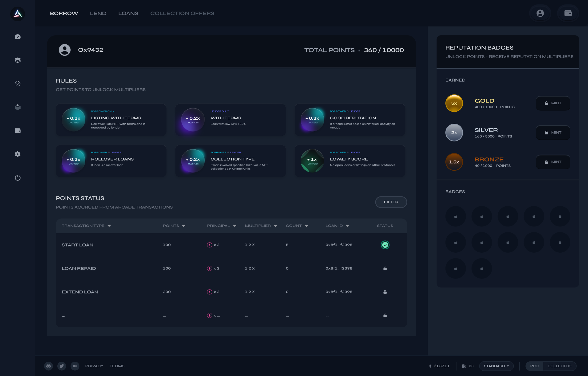This screenshot has width=588, height=376.
Task: Switch to the LEND tab
Action: coord(98,13)
